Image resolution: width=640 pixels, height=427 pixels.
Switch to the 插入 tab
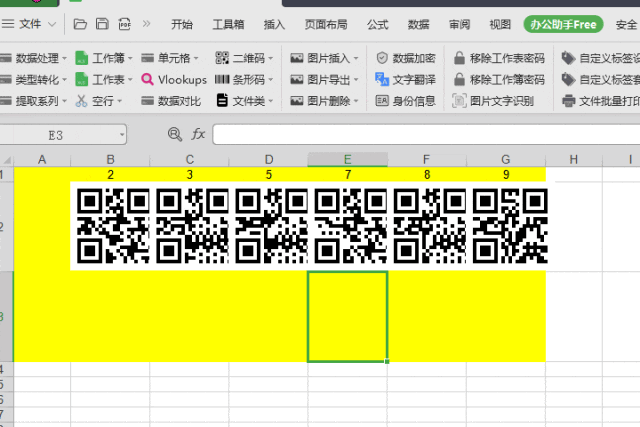click(x=274, y=24)
